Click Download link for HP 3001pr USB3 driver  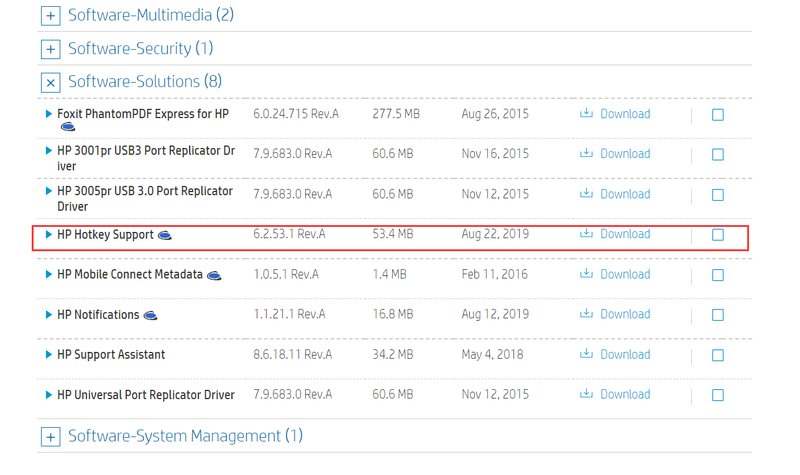[x=625, y=154]
